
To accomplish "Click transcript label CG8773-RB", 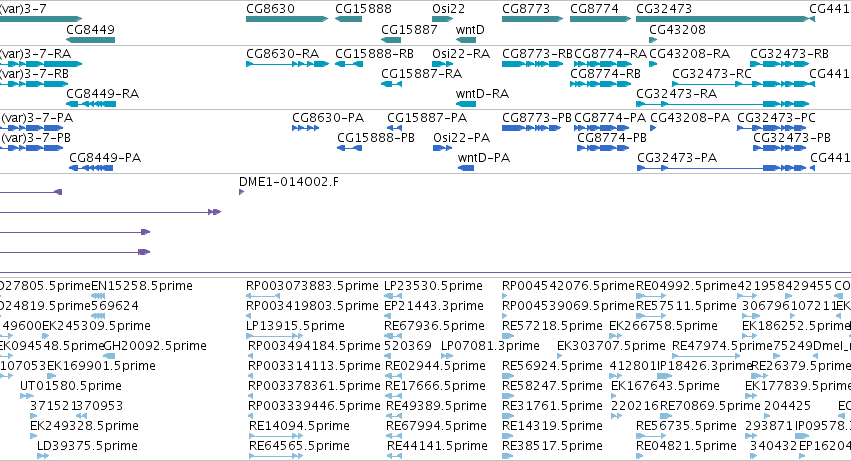I will 537,54.
